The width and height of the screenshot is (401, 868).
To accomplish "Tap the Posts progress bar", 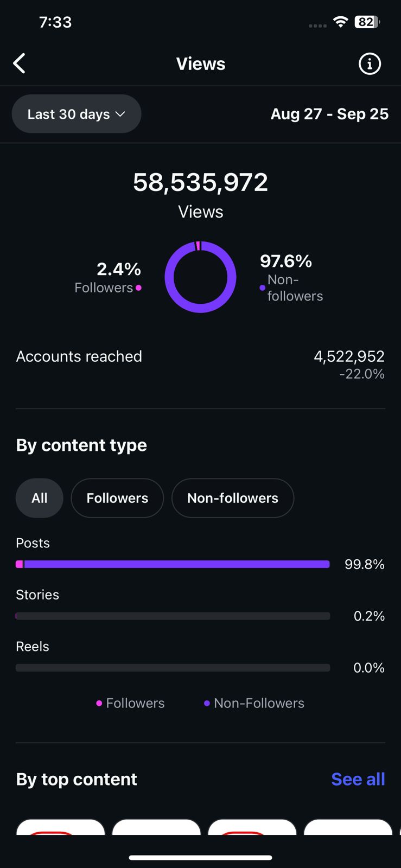I will coord(173,564).
